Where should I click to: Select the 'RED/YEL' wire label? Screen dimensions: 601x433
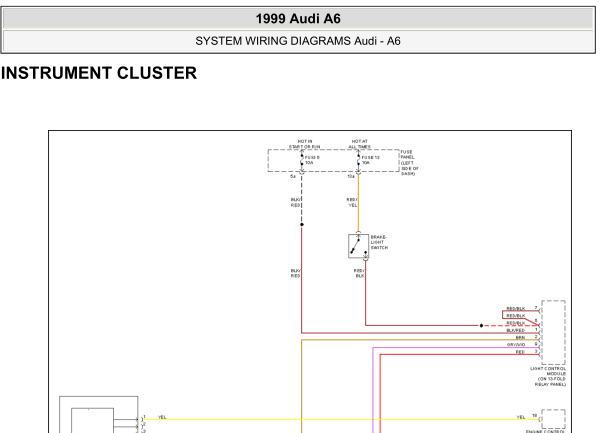352,202
